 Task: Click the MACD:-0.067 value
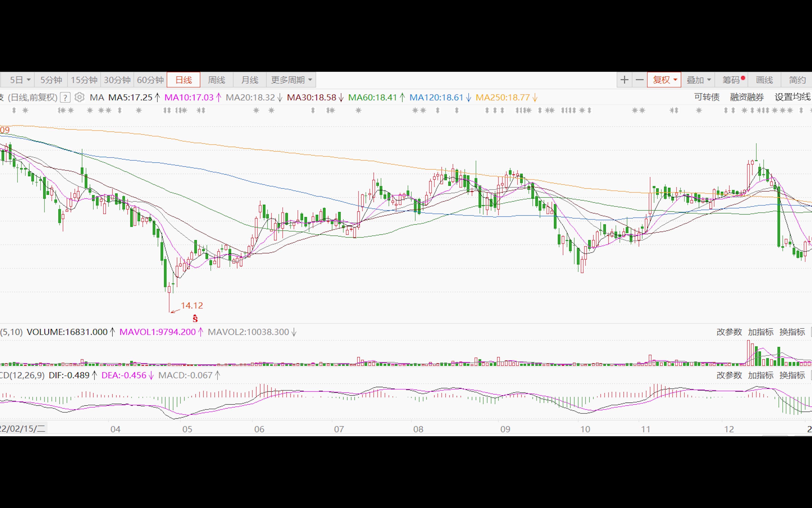click(x=185, y=375)
